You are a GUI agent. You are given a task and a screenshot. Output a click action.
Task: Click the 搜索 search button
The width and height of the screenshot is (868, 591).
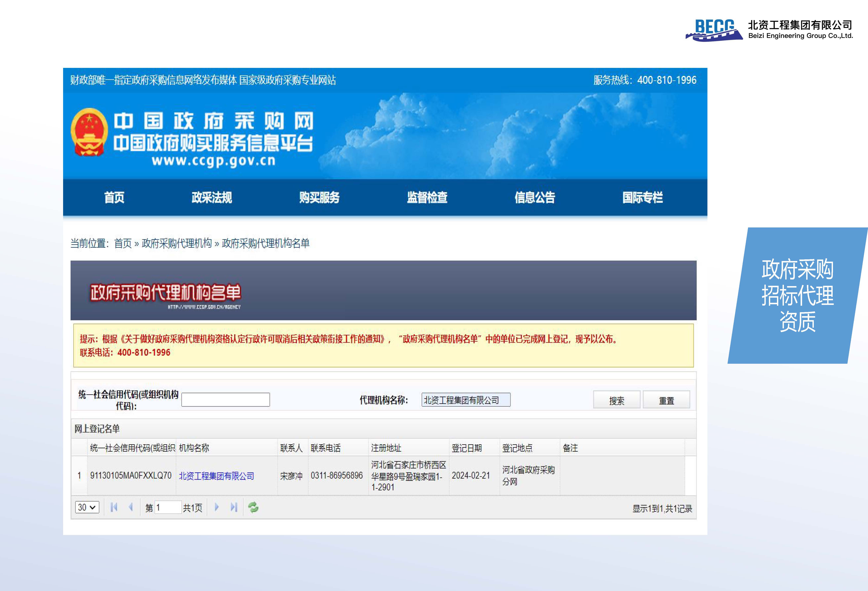617,400
